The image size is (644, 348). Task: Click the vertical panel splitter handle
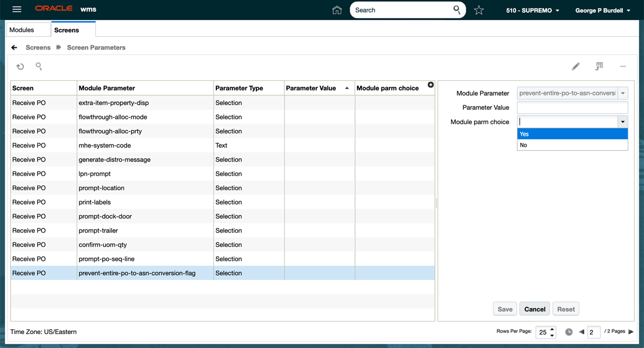pyautogui.click(x=436, y=203)
